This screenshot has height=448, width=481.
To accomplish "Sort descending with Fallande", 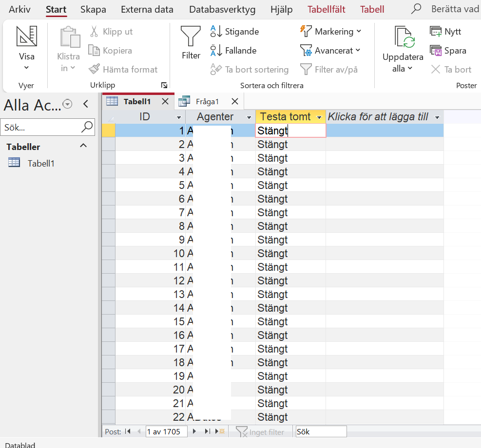I will 233,51.
